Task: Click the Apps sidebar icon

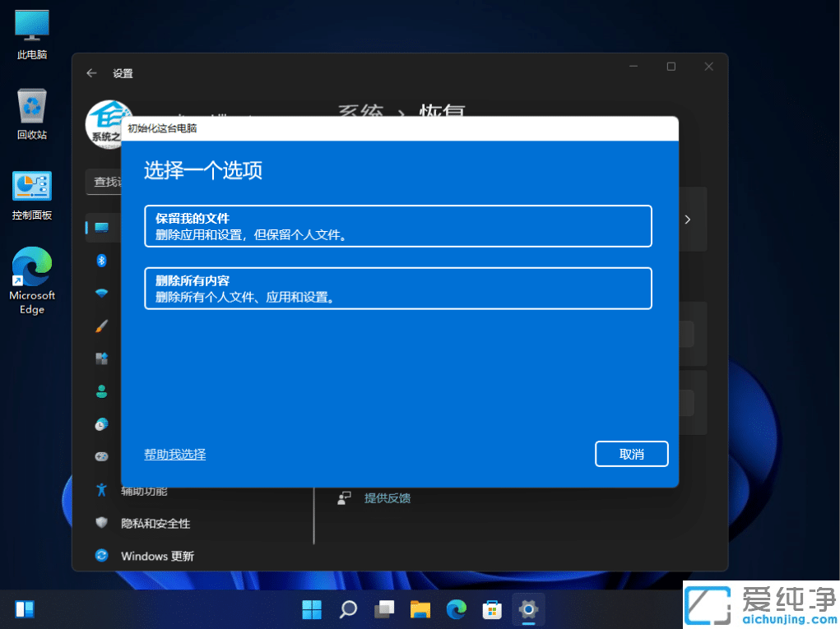Action: [x=101, y=358]
